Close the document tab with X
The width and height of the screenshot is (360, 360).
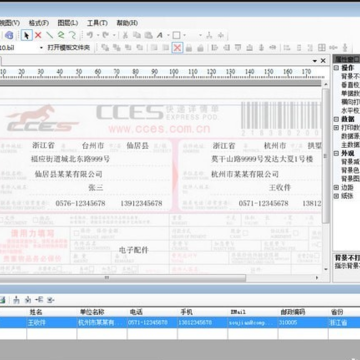tap(323, 61)
